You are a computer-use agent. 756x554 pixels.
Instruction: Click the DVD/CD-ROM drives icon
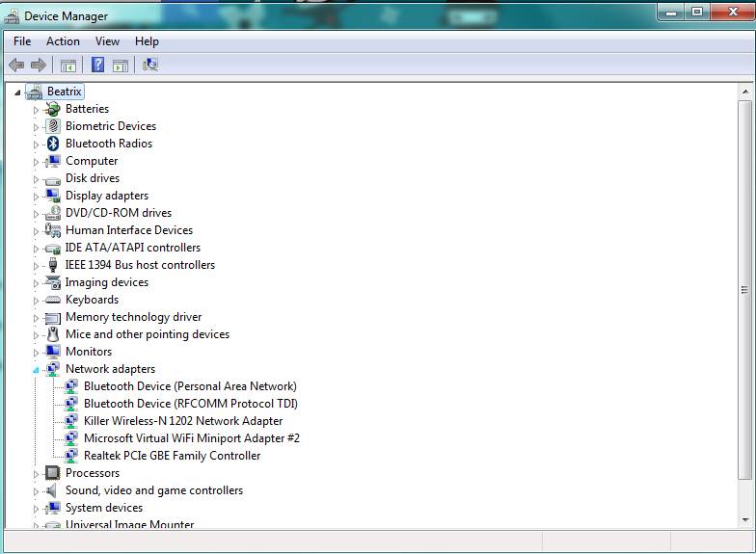(x=52, y=213)
